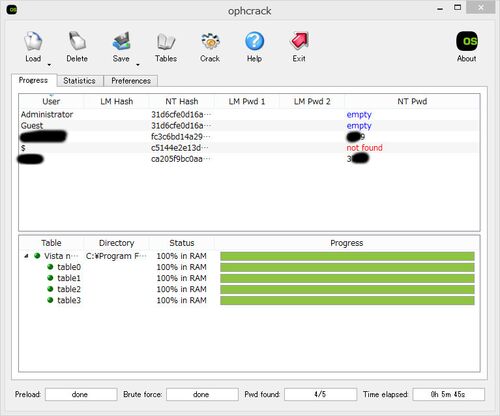Click the ophcrack title bar app icon
500x416 pixels.
click(12, 10)
